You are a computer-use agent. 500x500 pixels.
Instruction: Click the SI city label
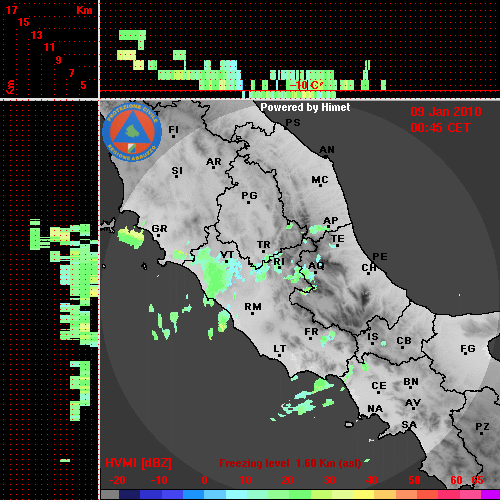pos(177,171)
